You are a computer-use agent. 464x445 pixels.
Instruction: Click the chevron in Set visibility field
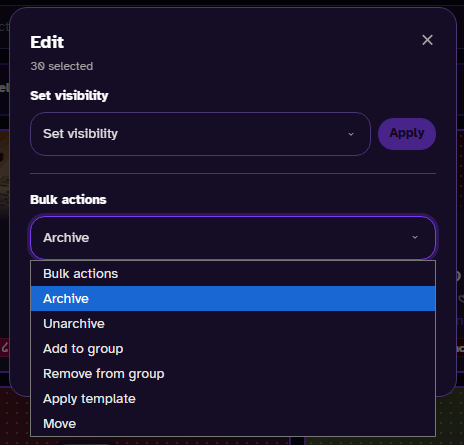351,134
